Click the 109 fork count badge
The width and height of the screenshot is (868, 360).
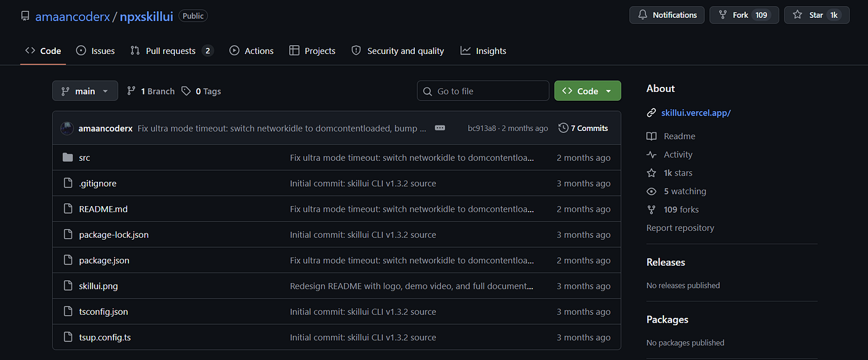761,15
